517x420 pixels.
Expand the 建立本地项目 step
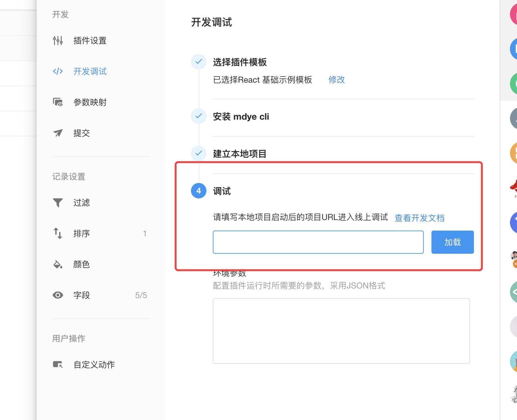(x=240, y=154)
